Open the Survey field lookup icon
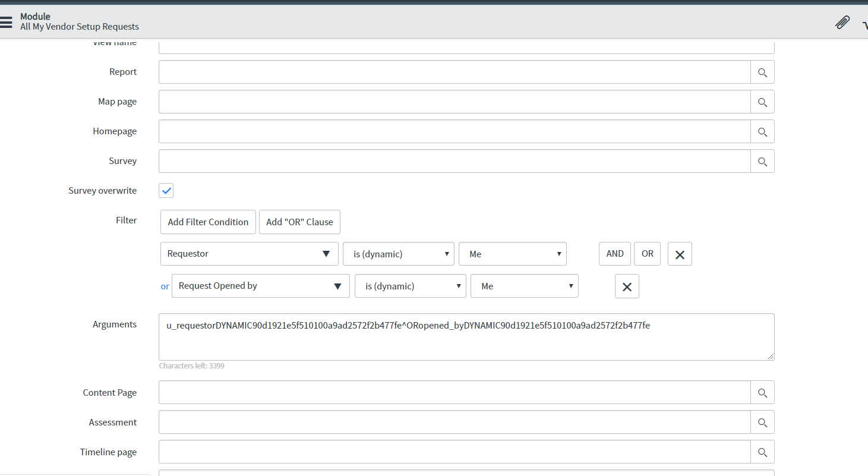The width and height of the screenshot is (868, 476). tap(762, 161)
